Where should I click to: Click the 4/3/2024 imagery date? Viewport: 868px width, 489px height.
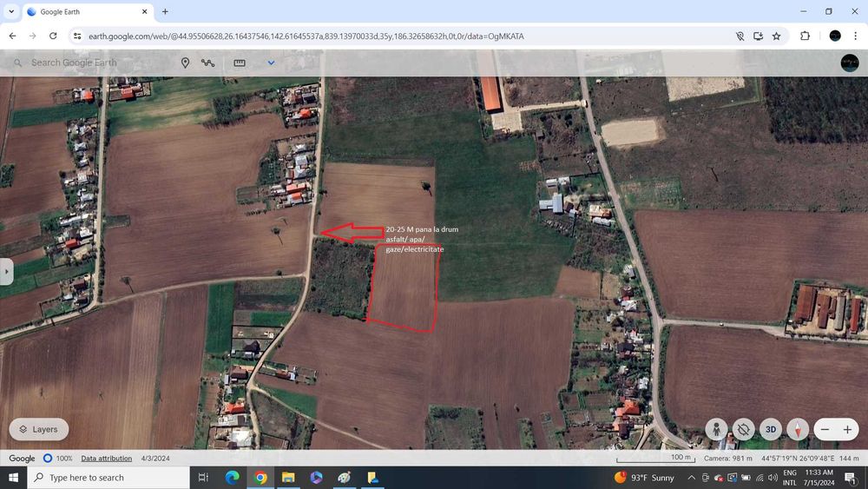(x=155, y=459)
